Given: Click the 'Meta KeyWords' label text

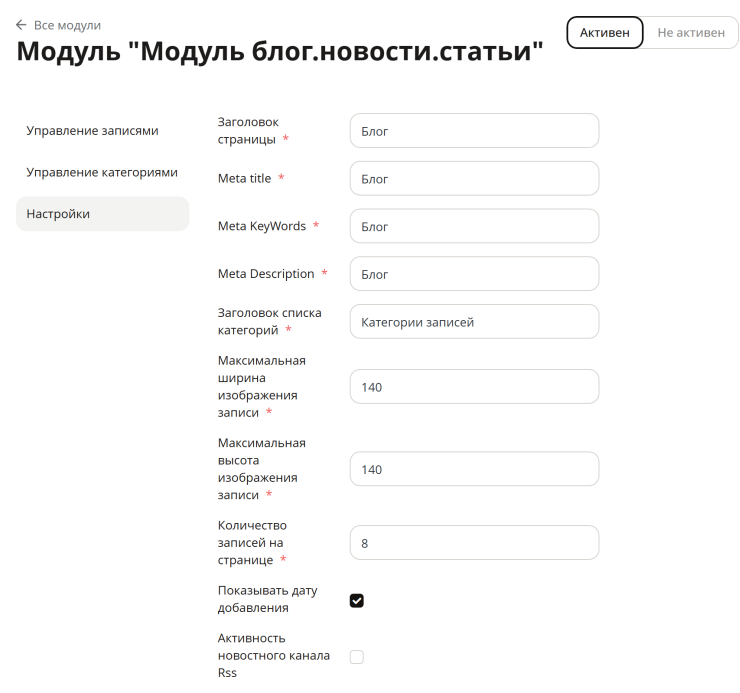Looking at the screenshot, I should [262, 226].
